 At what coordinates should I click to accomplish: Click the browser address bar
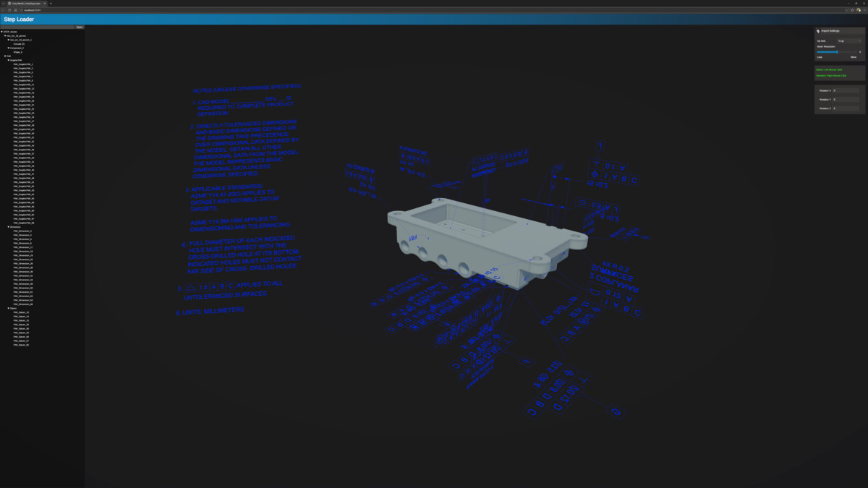pyautogui.click(x=434, y=10)
